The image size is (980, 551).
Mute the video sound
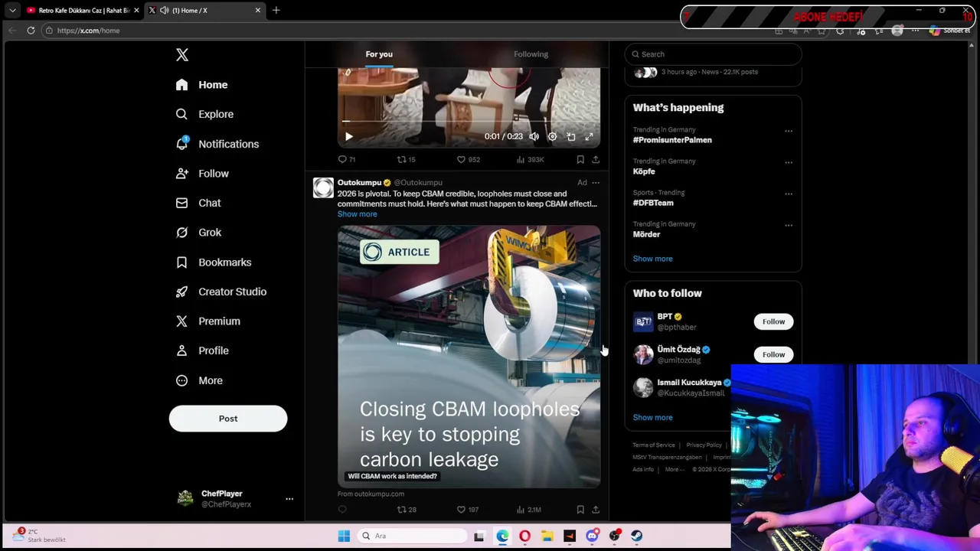pyautogui.click(x=534, y=137)
